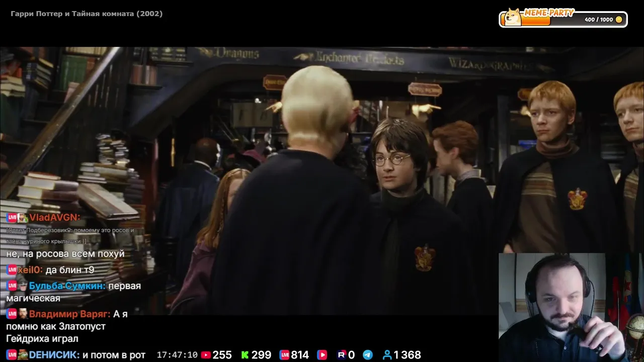Click the Kick viewer count 299
The width and height of the screenshot is (644, 362).
coord(261,355)
